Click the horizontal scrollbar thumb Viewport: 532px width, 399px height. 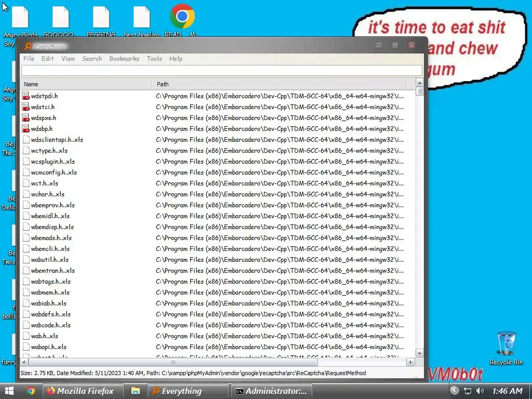point(173,362)
